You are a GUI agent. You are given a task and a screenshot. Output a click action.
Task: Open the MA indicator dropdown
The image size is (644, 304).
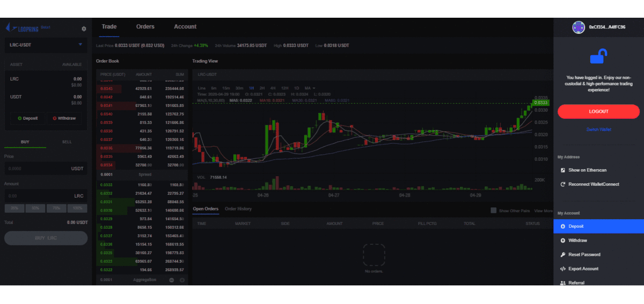point(310,88)
